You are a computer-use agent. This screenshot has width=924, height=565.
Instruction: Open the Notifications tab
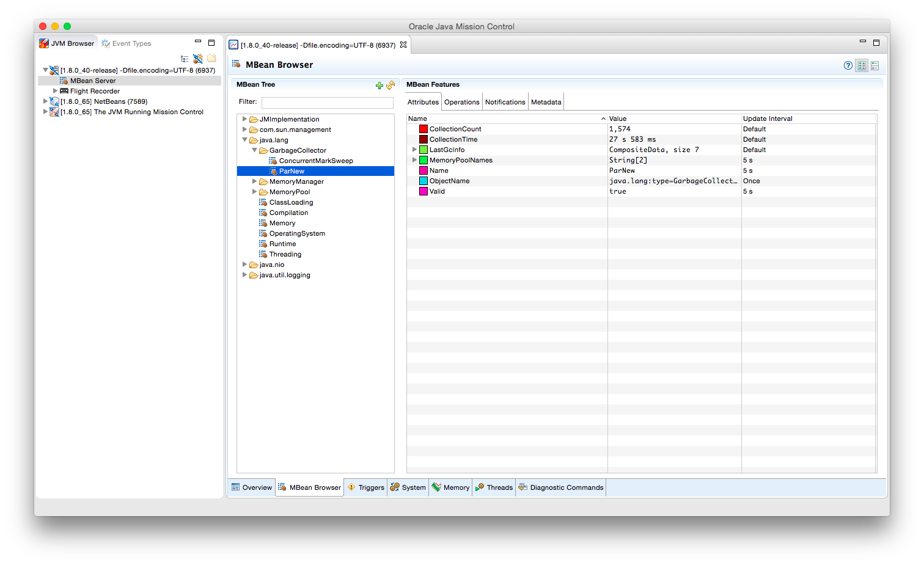[505, 102]
